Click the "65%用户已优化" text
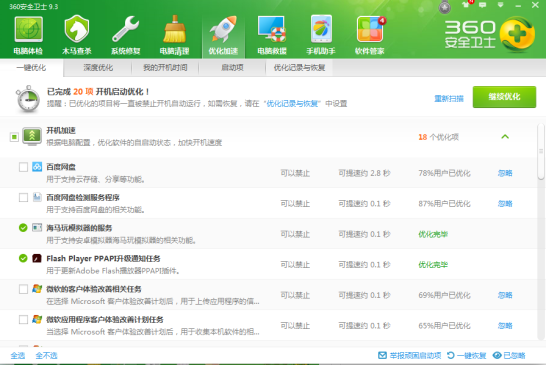The image size is (546, 365). 444,326
